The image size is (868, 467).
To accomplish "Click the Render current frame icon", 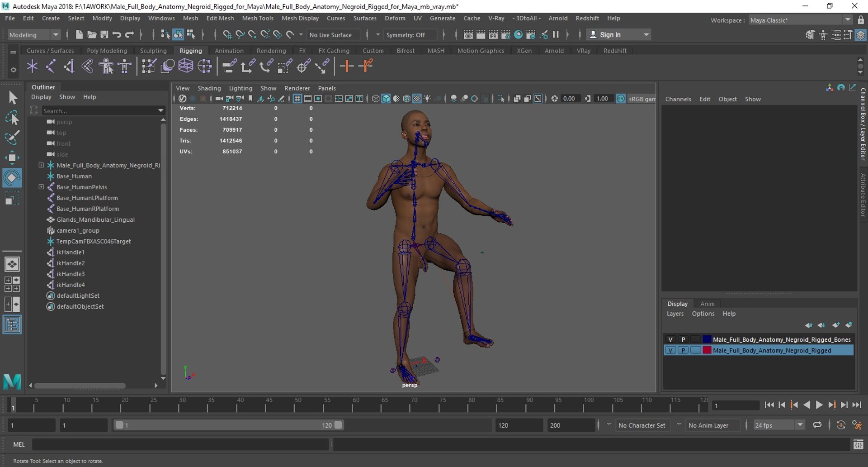I will (x=481, y=34).
